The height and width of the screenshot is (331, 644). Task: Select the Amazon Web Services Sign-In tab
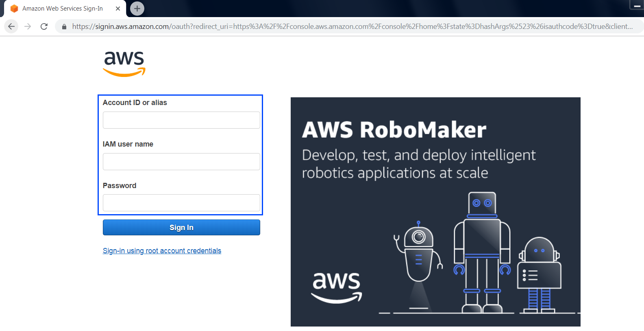coord(63,9)
